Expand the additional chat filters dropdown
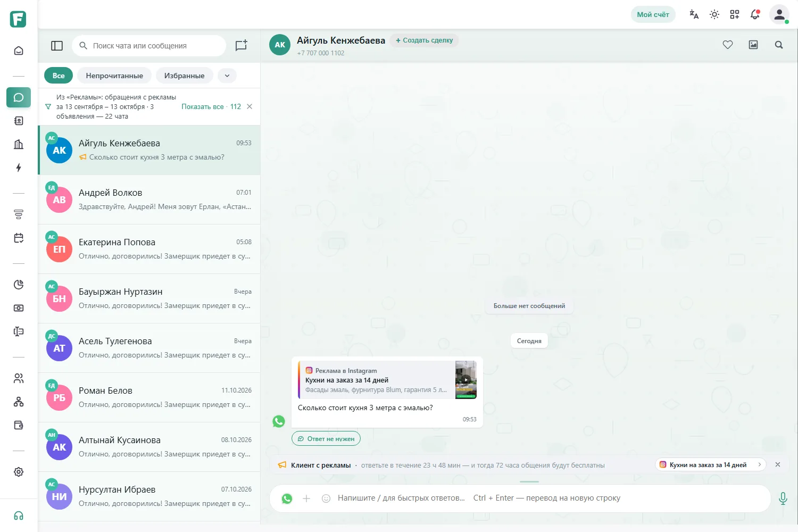This screenshot has height=532, width=798. click(x=227, y=76)
